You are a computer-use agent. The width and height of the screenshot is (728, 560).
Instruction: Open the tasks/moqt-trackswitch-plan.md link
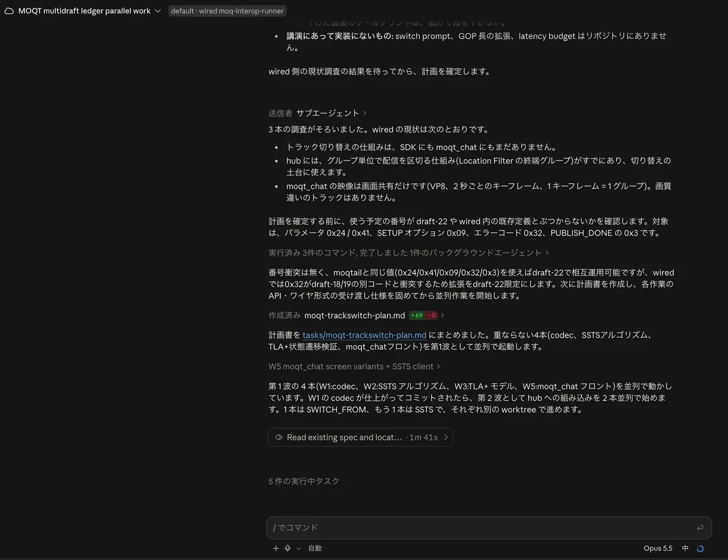point(364,335)
